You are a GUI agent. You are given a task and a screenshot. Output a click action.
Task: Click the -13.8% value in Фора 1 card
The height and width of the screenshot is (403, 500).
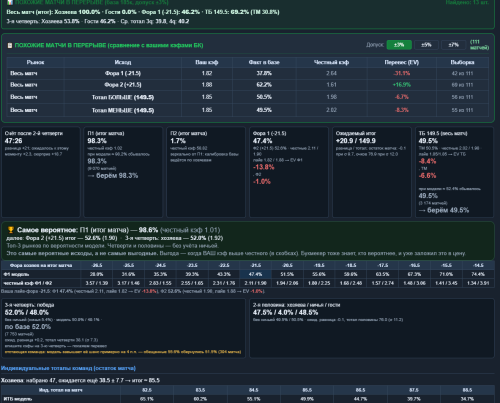coord(264,167)
